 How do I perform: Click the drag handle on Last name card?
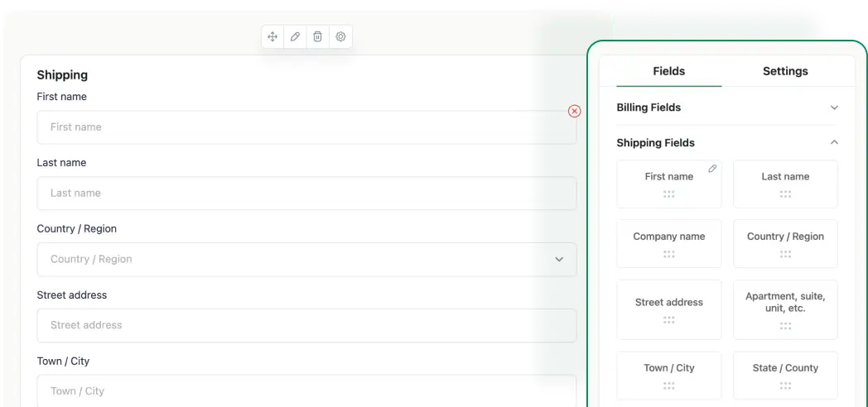[x=785, y=194]
